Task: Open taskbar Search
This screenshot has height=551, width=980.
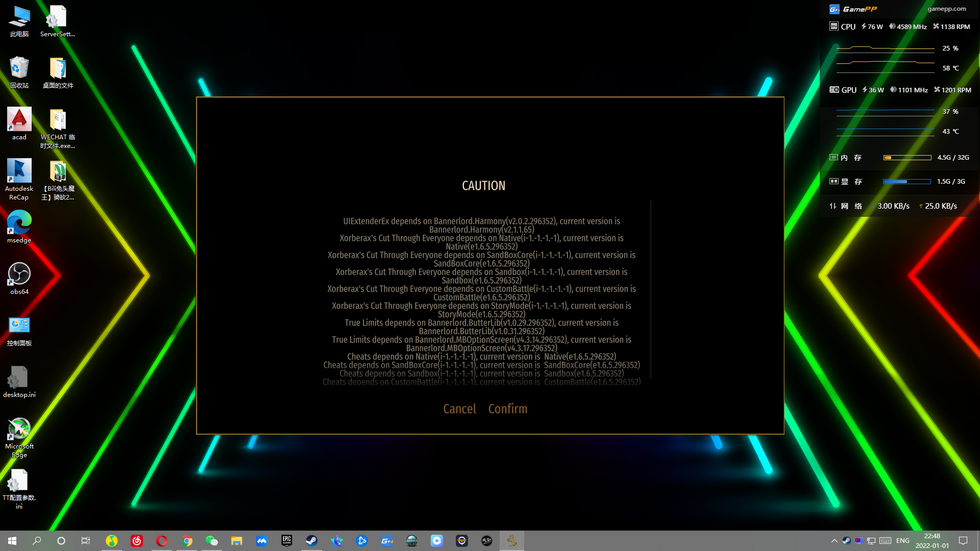Action: [x=37, y=541]
